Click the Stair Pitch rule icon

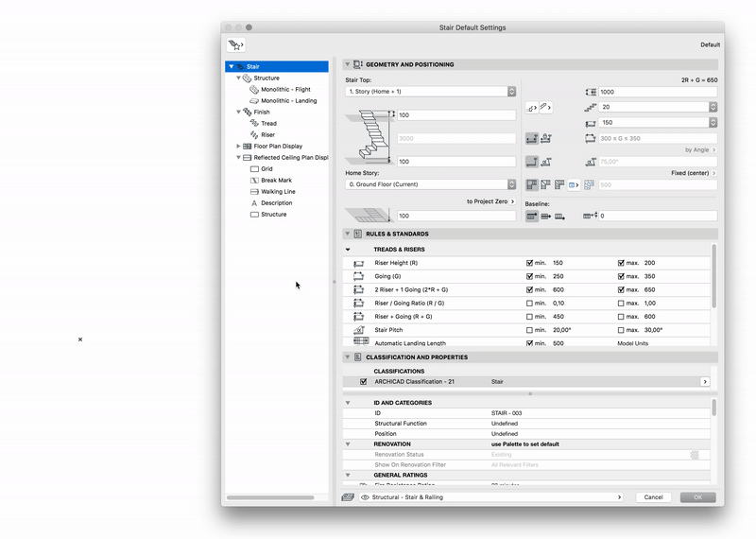tap(359, 330)
